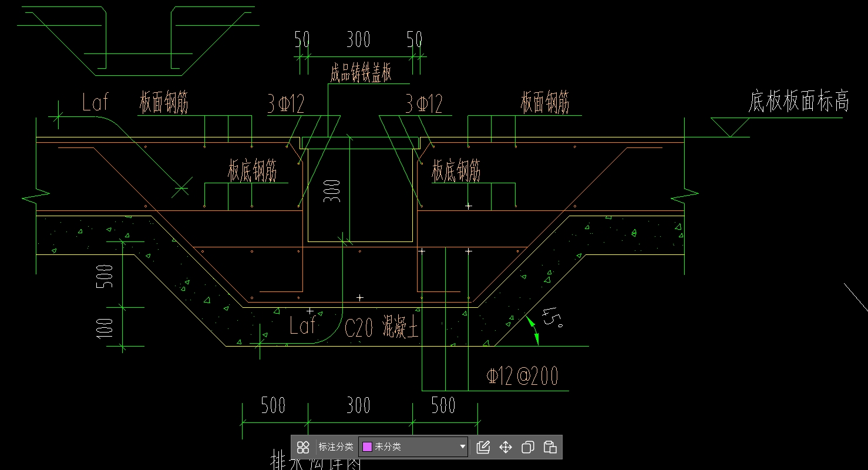Select the right 板面钢筋 label
Screen dimensions: 868x470
coord(545,102)
